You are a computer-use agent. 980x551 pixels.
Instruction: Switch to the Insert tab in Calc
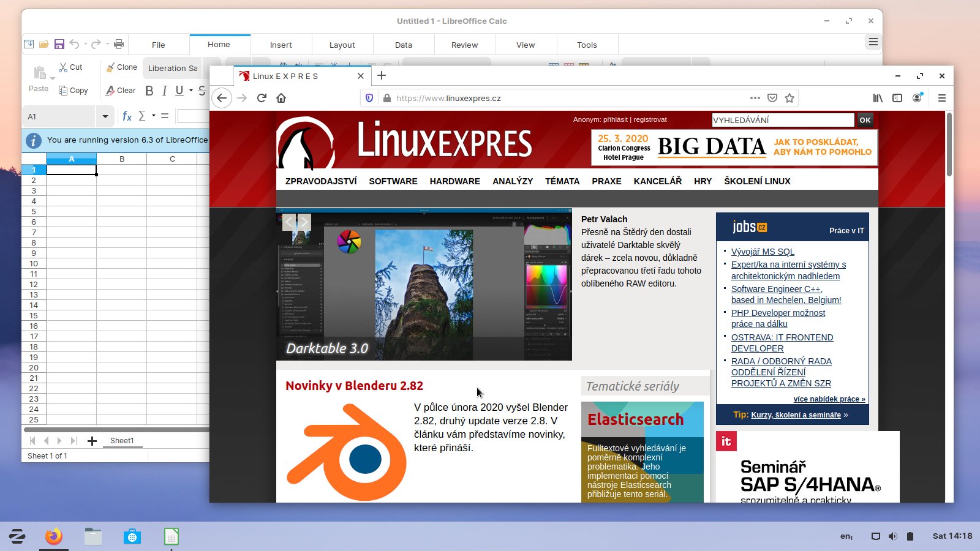281,45
